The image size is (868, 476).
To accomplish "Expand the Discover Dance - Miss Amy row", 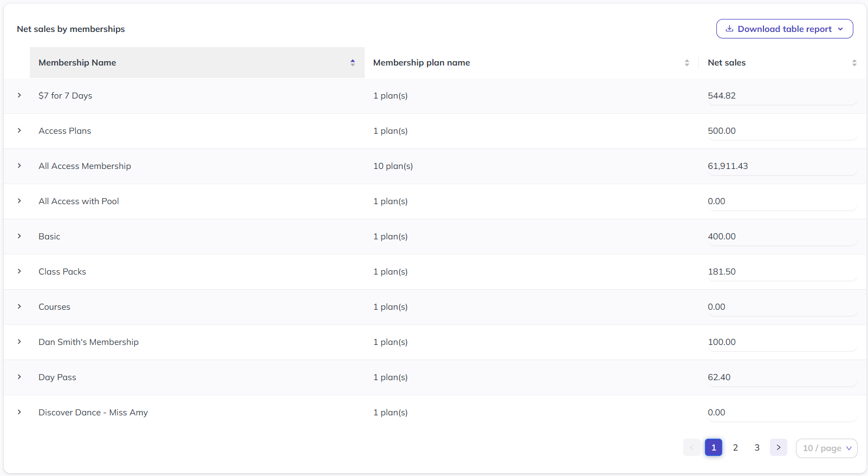I will (x=20, y=412).
